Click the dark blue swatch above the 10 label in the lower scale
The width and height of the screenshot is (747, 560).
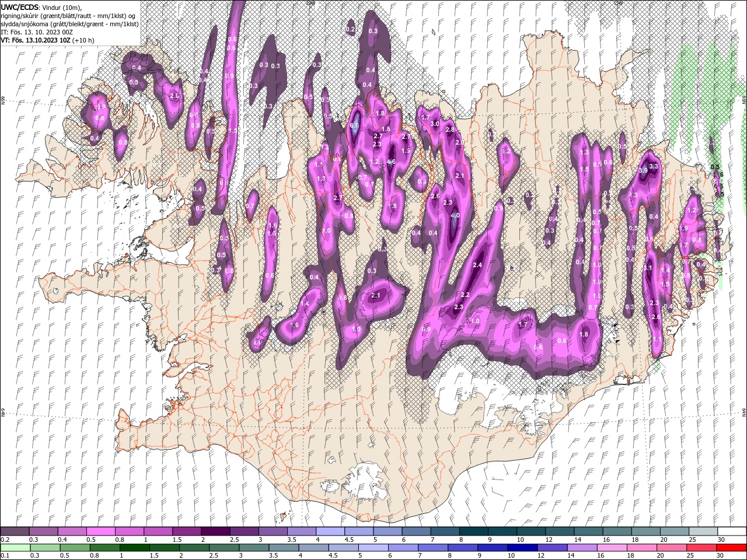522,548
